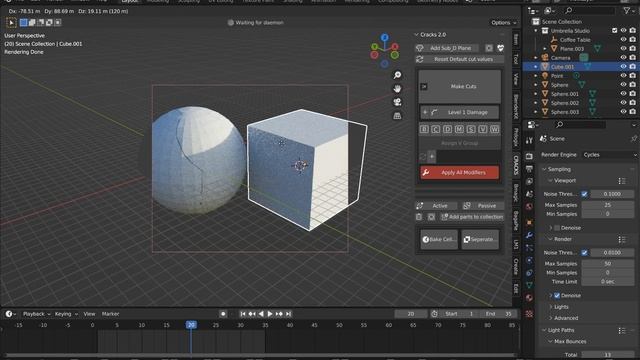Open the View Layer properties icon
This screenshot has width=640, height=360.
pos(529,182)
